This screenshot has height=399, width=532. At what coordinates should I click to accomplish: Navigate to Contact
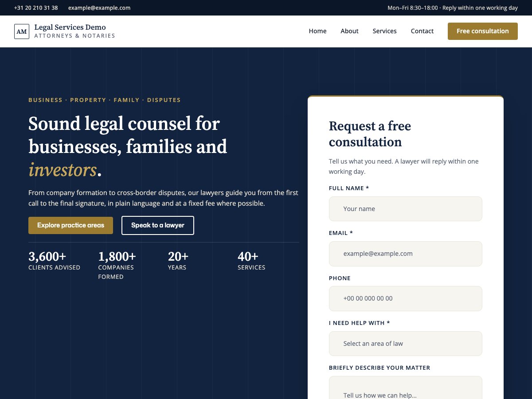coord(422,31)
